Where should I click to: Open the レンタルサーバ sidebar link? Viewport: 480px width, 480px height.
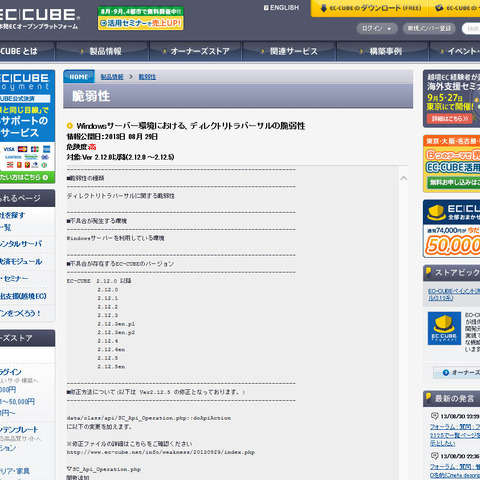(x=21, y=244)
